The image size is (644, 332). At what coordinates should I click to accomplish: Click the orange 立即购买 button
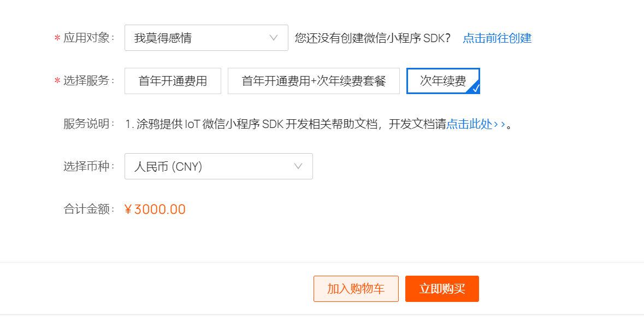[442, 289]
